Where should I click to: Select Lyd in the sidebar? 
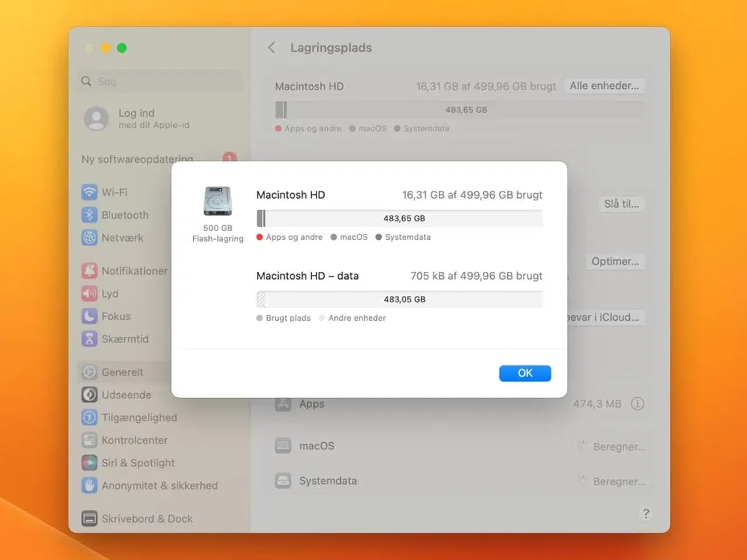click(x=109, y=293)
